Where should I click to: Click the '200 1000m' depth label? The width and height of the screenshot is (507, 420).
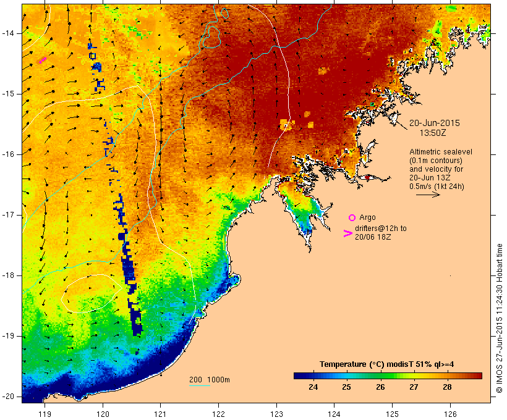click(210, 380)
